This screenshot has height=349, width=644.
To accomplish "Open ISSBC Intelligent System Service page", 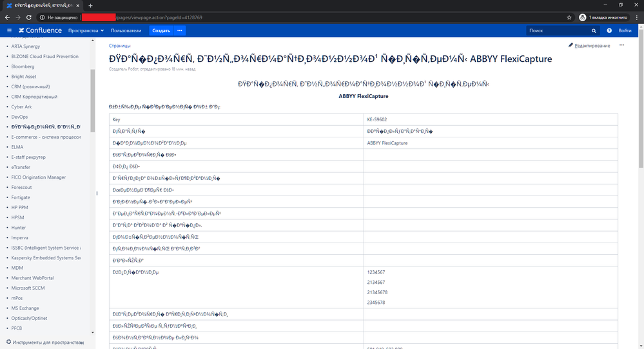I will [46, 248].
